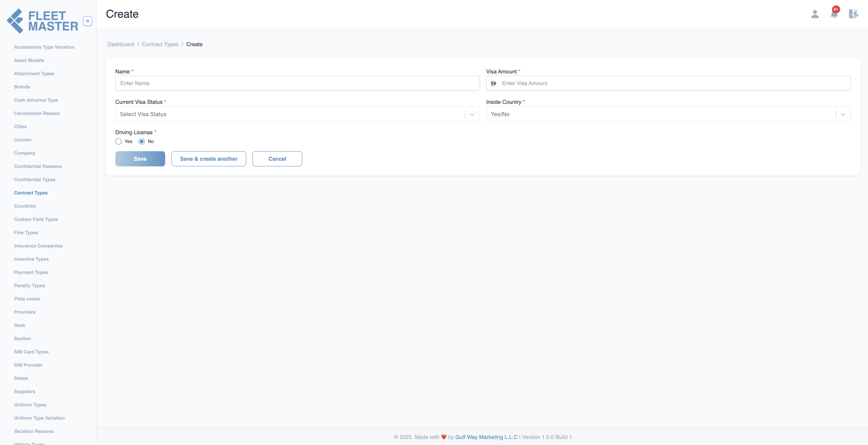The image size is (868, 445).
Task: Open the Inside Country dropdown
Action: click(x=668, y=114)
